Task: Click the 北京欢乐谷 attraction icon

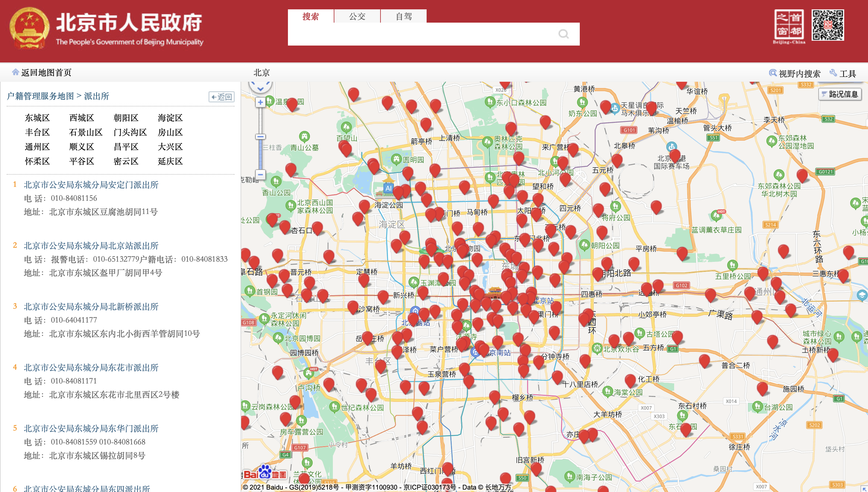Action: click(597, 348)
